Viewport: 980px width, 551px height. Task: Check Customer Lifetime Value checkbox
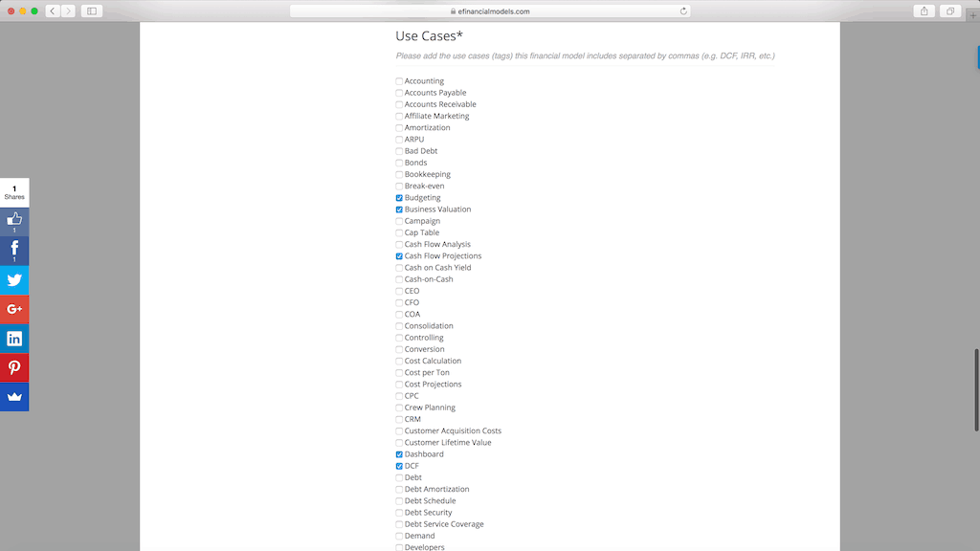(x=399, y=443)
